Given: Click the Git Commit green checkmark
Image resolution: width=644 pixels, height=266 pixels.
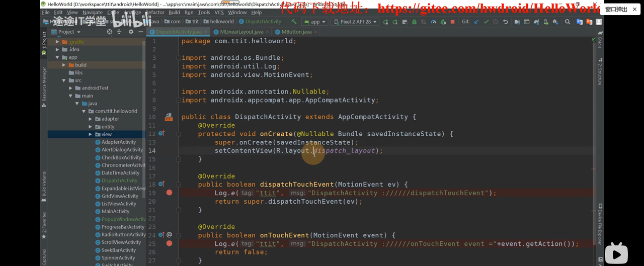Looking at the screenshot, I should coord(486,22).
